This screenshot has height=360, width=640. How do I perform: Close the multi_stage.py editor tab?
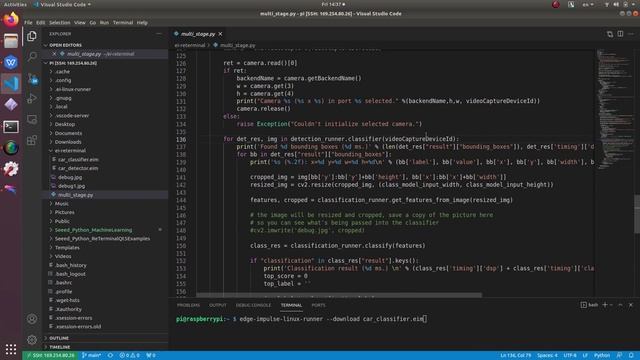[x=220, y=34]
